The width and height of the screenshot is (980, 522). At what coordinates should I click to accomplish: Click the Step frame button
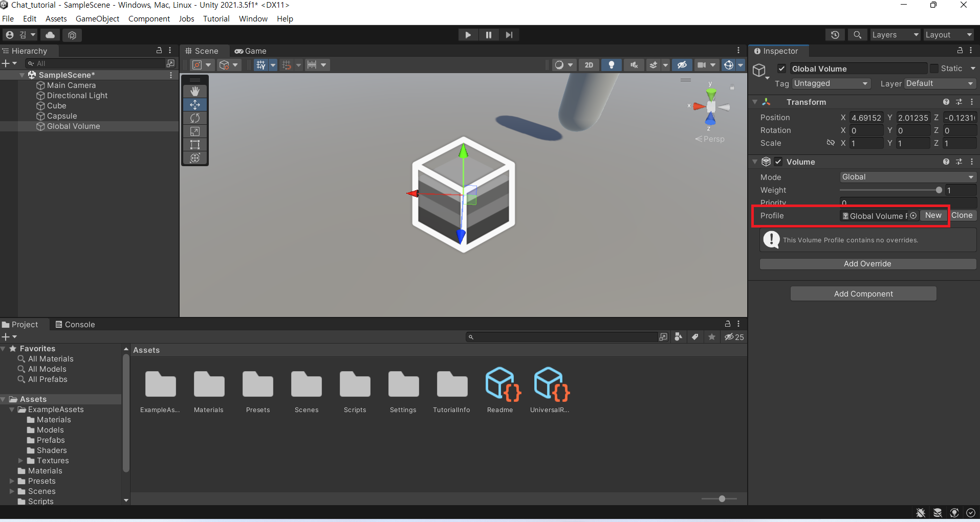point(509,35)
